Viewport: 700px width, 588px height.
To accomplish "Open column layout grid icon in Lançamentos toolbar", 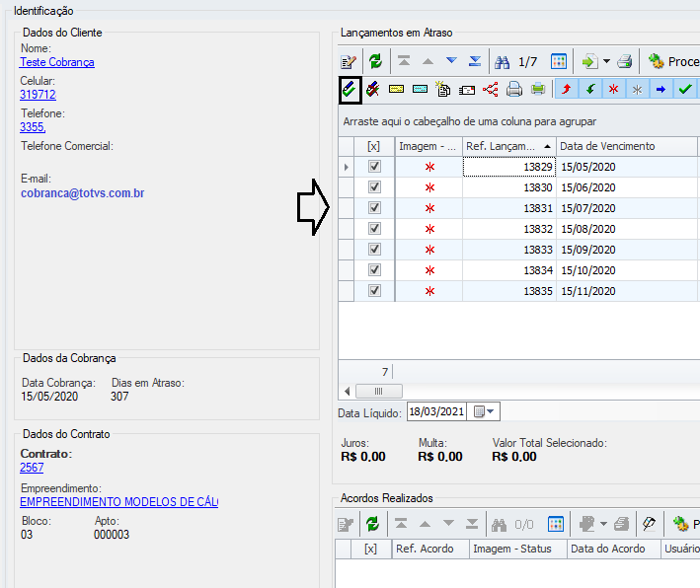I will coord(559,61).
